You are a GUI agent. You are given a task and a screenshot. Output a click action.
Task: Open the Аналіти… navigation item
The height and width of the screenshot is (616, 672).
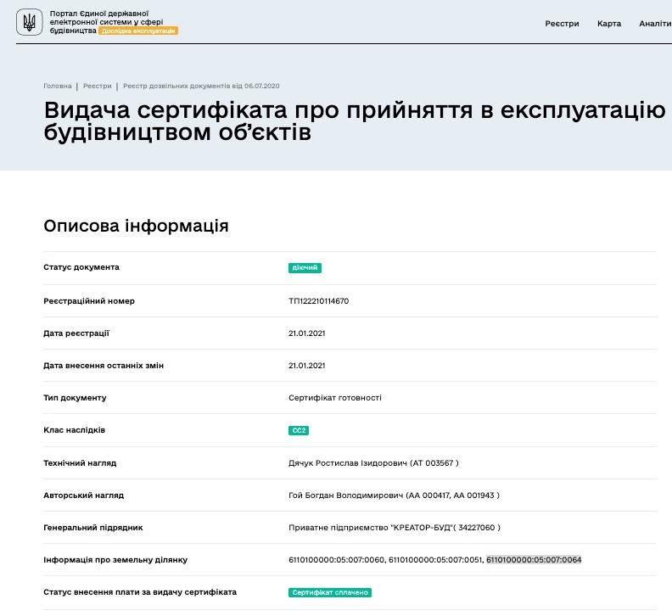655,24
